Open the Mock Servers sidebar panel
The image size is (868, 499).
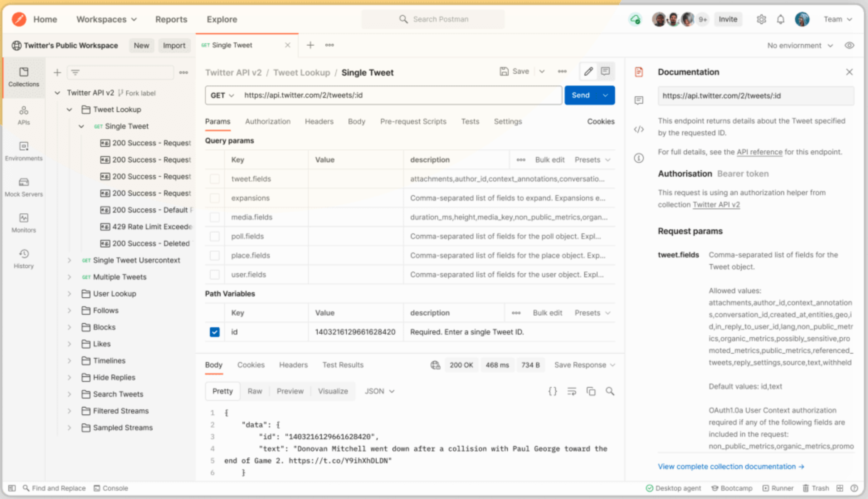[x=24, y=187]
